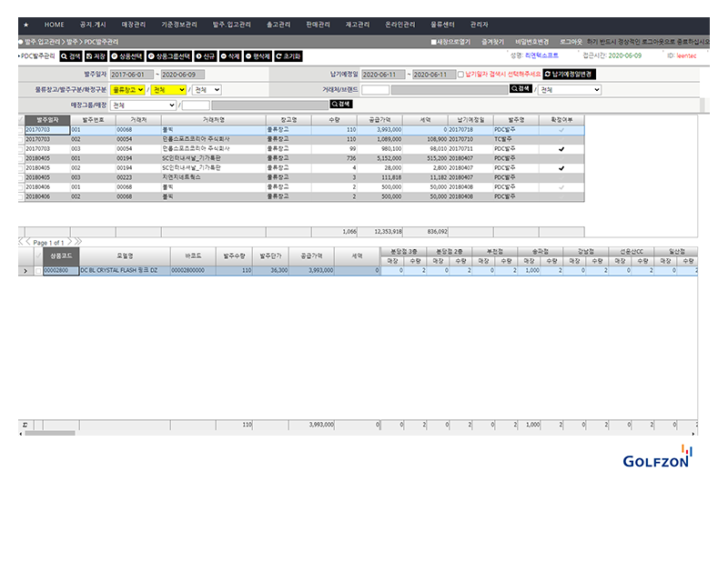Check the product row 00002800 checkbox
Image resolution: width=728 pixels, height=582 pixels.
tap(37, 270)
